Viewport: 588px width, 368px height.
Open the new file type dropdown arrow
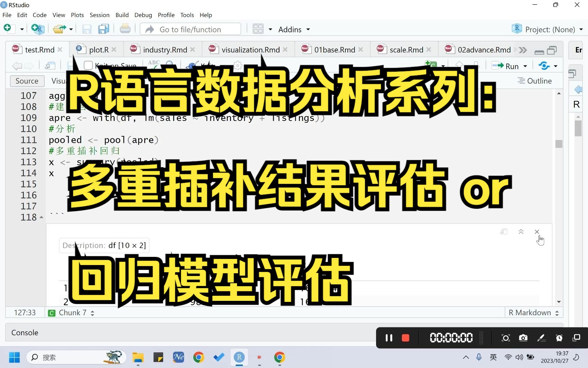(22, 29)
